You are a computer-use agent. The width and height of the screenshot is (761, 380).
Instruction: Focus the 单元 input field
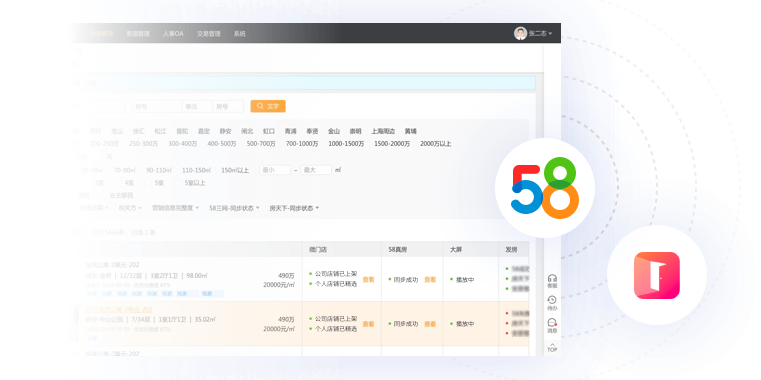click(197, 106)
